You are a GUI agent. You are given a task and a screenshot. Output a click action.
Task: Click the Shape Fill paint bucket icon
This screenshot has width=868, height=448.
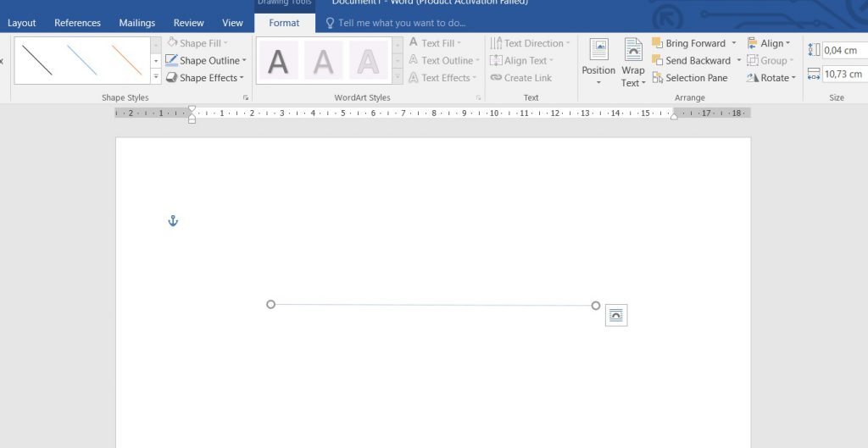172,42
